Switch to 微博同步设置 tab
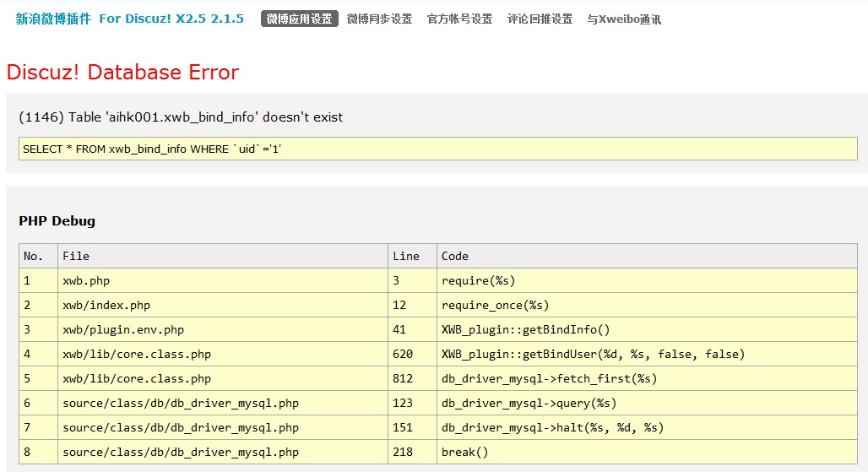This screenshot has width=868, height=472. (x=380, y=19)
